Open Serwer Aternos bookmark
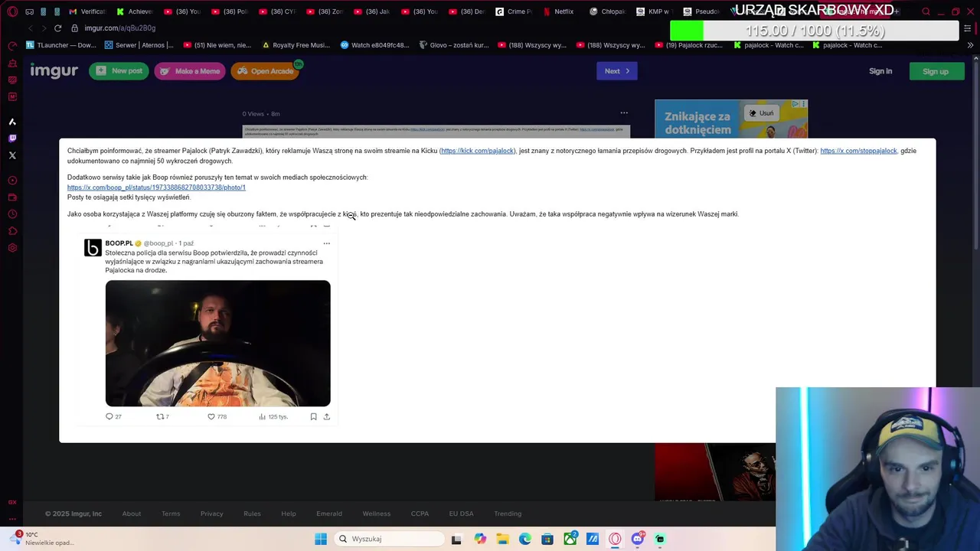 139,45
